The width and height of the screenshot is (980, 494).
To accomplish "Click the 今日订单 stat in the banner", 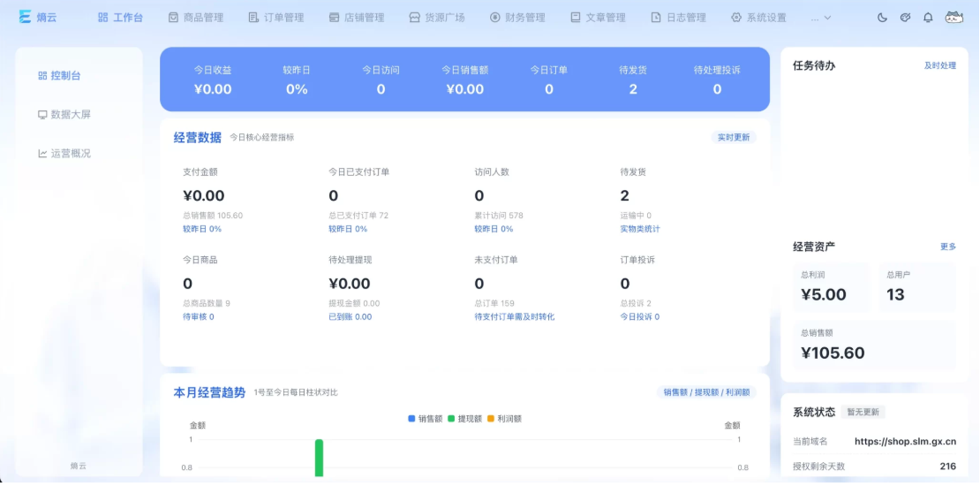I will click(x=549, y=80).
